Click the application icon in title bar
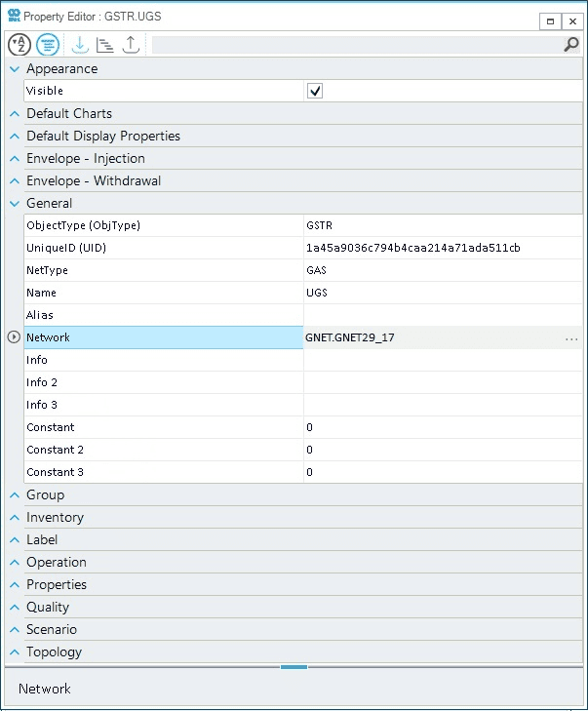 (12, 17)
